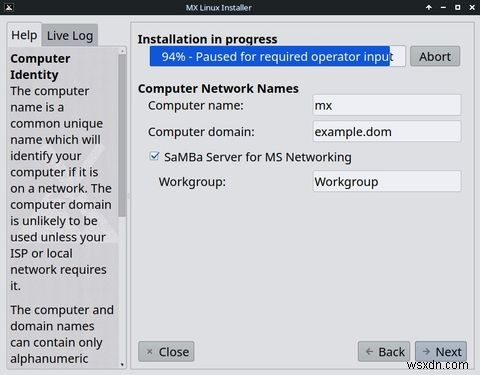Toggle SaMBa Server for MS Networking checkbox
The width and height of the screenshot is (480, 375).
[154, 156]
